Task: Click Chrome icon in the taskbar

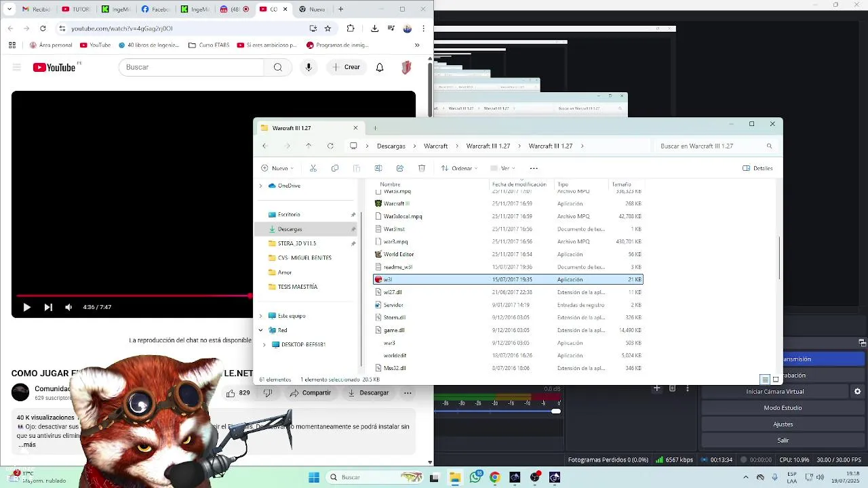Action: [495, 477]
